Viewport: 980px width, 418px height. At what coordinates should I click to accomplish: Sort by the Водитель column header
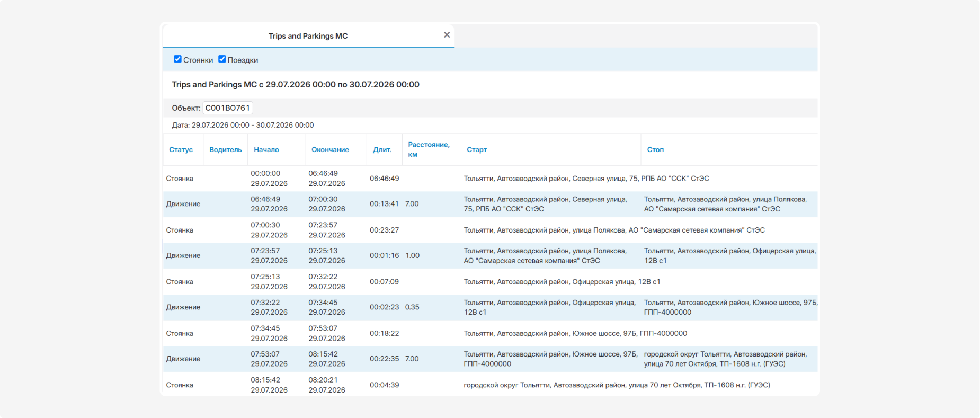[x=225, y=150]
